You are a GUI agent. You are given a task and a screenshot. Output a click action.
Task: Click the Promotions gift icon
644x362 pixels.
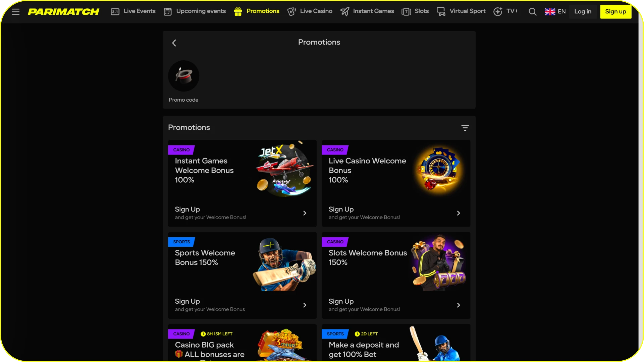click(x=238, y=12)
